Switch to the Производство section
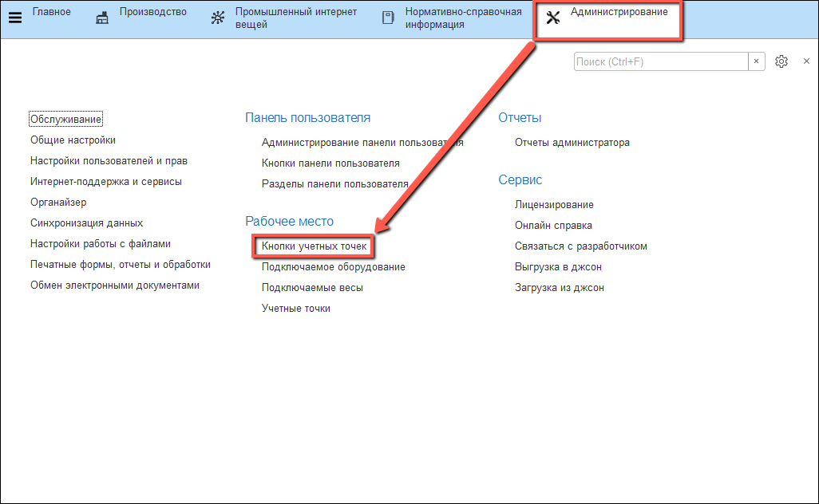 153,12
